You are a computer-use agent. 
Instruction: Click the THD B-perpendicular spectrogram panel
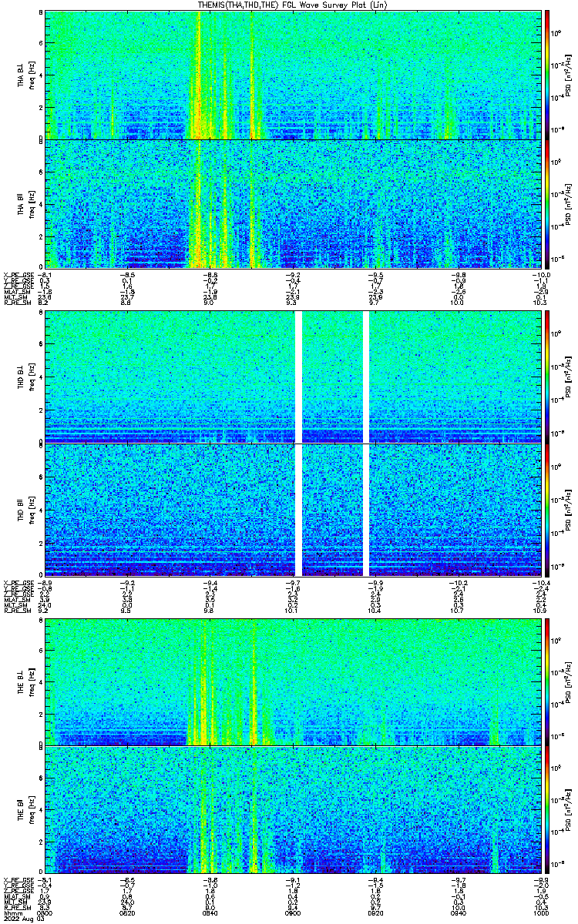point(293,377)
